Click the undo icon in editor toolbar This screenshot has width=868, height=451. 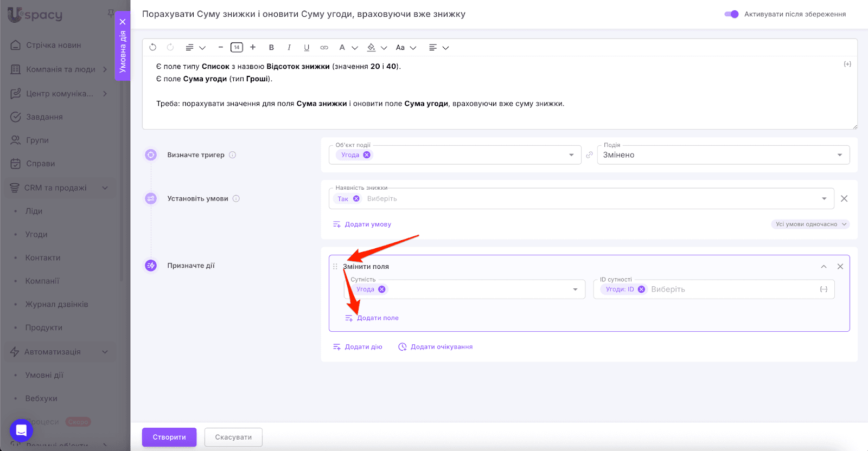click(153, 48)
